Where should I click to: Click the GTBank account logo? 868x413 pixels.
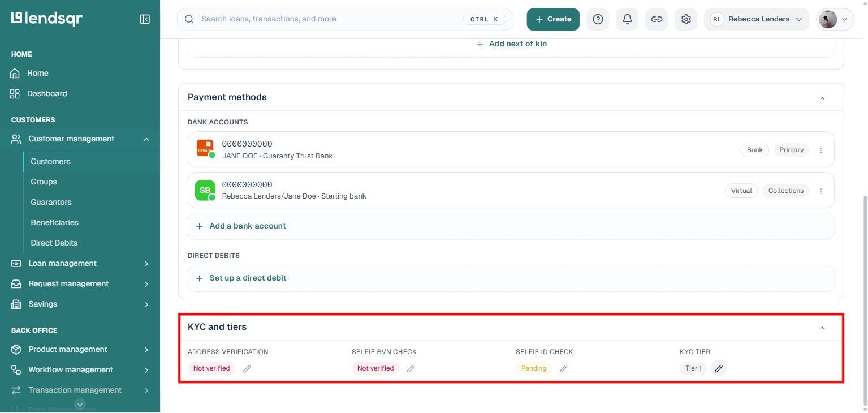click(205, 149)
